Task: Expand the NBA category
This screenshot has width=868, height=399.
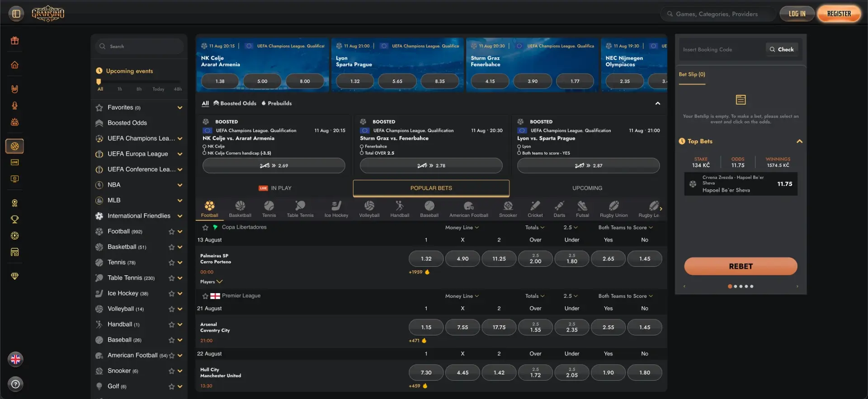Action: [x=180, y=185]
